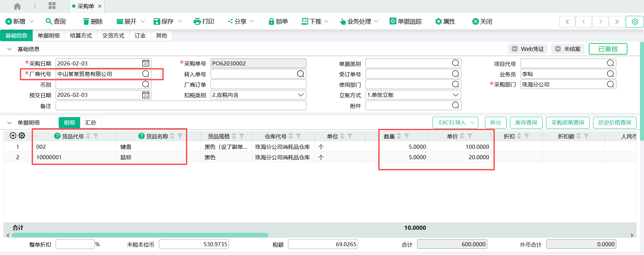Open the 订金 tab

[140, 35]
